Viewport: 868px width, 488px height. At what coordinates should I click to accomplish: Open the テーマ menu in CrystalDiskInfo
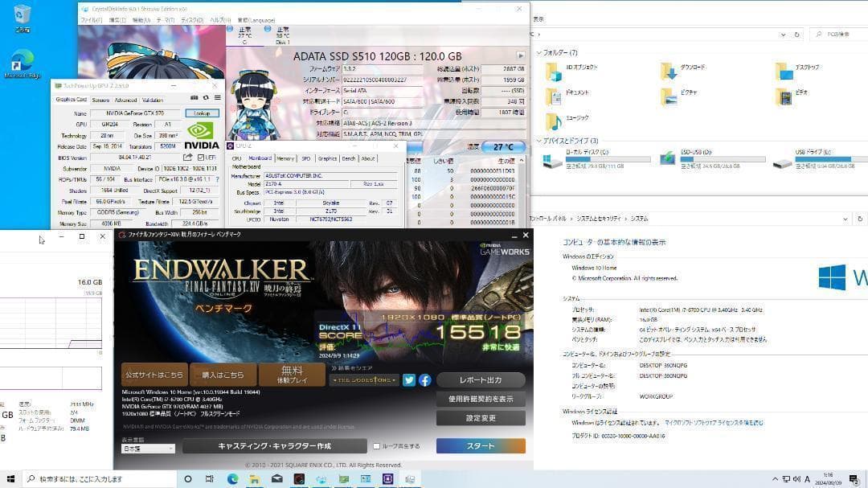166,20
